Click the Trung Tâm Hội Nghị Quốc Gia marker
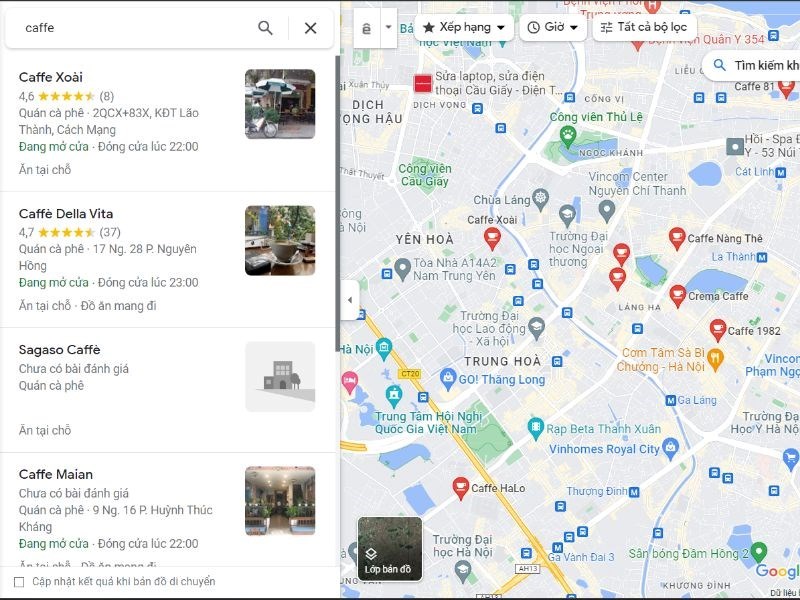 tap(393, 395)
